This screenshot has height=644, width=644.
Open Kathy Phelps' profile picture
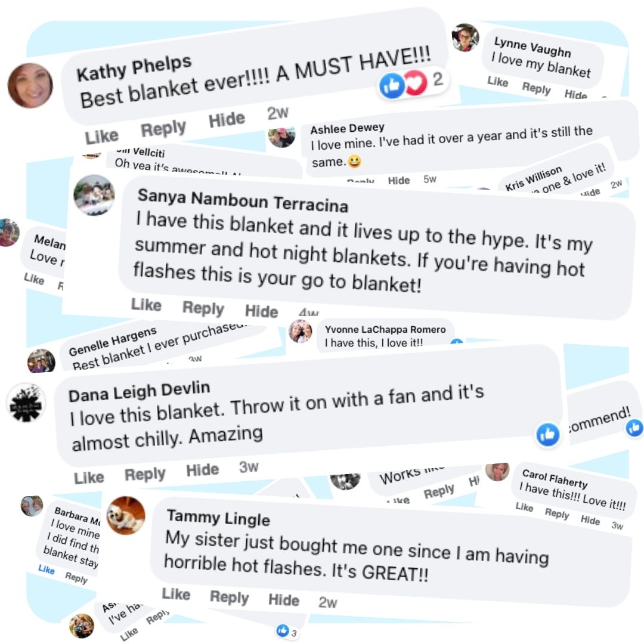point(30,85)
